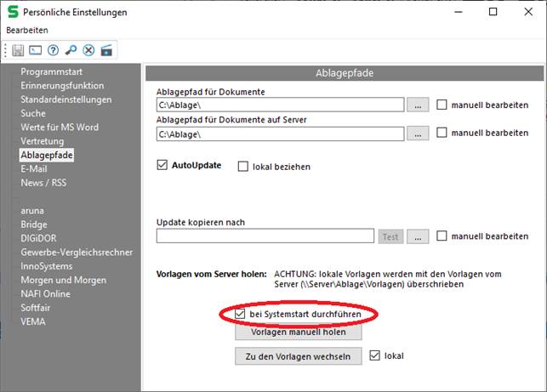Click the clapperboard icon in the toolbar
Image resolution: width=547 pixels, height=392 pixels.
pyautogui.click(x=106, y=50)
